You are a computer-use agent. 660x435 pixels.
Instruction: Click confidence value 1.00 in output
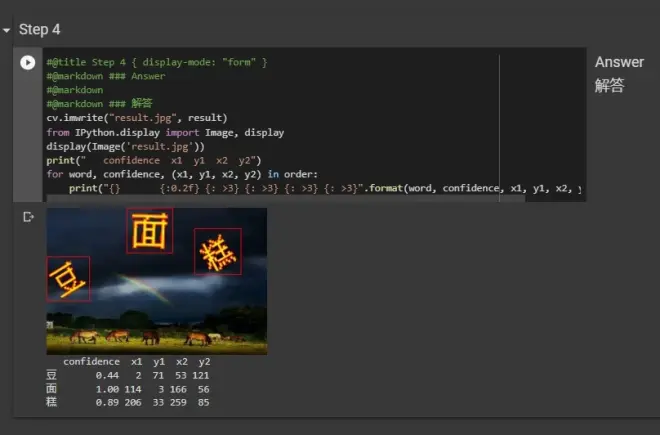tap(107, 389)
